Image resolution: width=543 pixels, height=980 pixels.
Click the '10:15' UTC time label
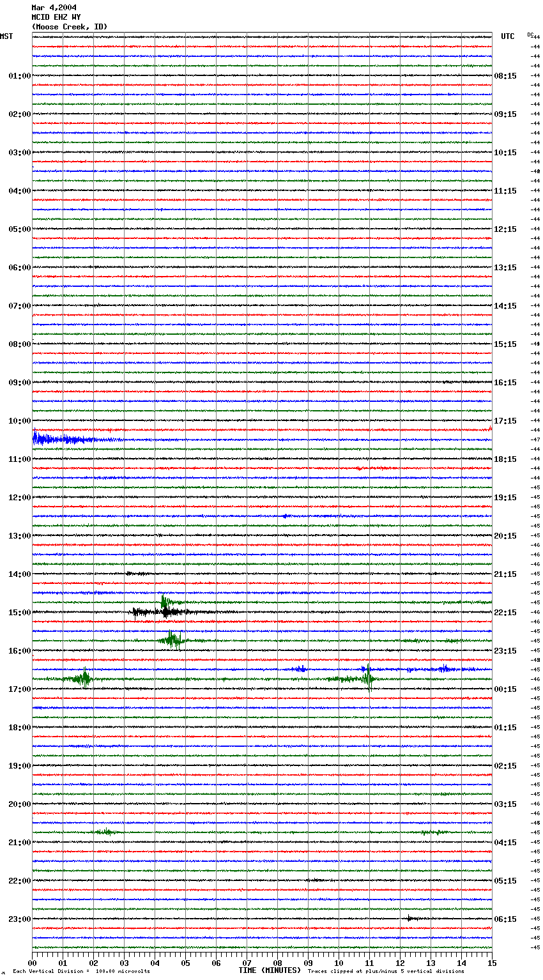tap(505, 153)
